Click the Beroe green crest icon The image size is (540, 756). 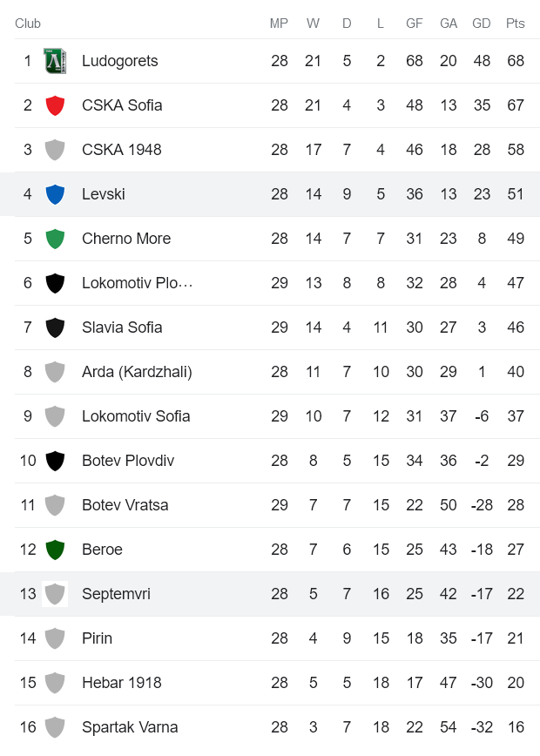pos(55,550)
